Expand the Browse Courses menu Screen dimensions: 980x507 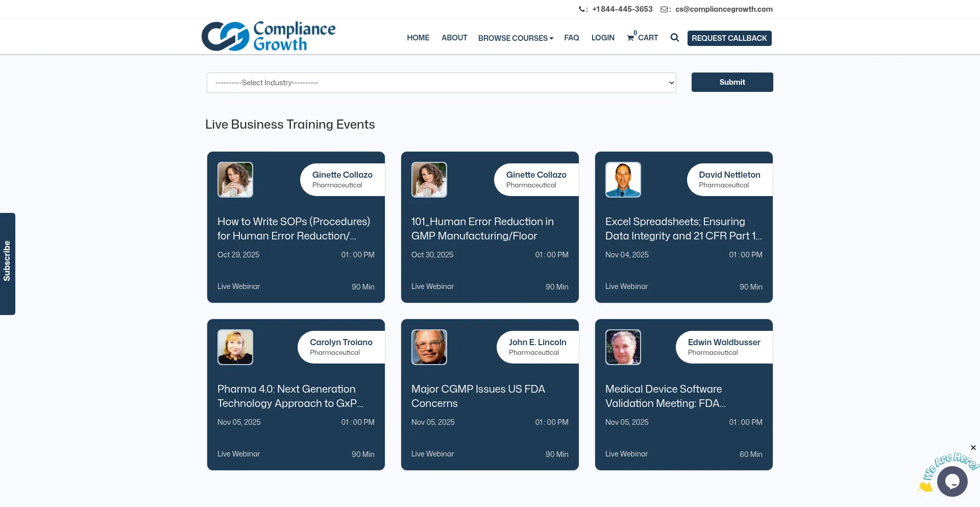point(516,38)
